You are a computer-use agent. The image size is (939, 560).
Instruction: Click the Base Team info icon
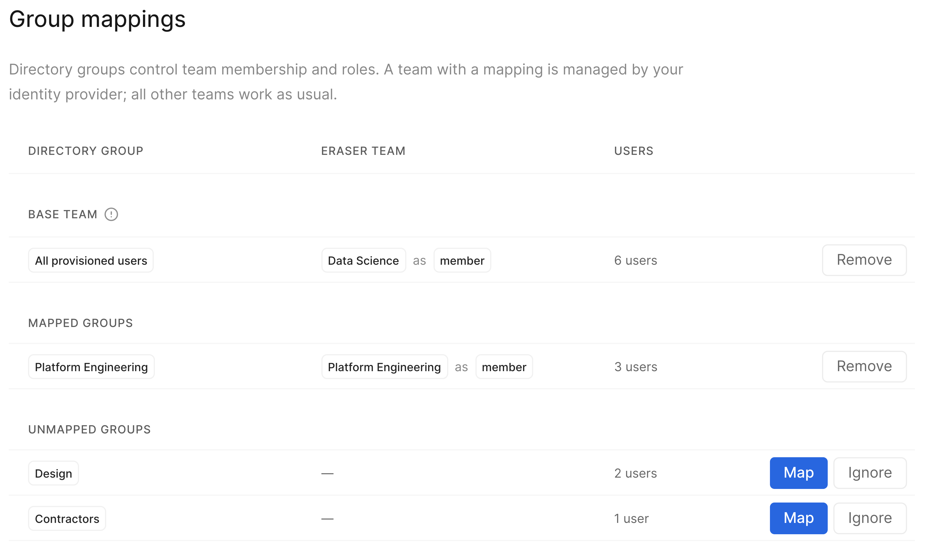tap(111, 214)
